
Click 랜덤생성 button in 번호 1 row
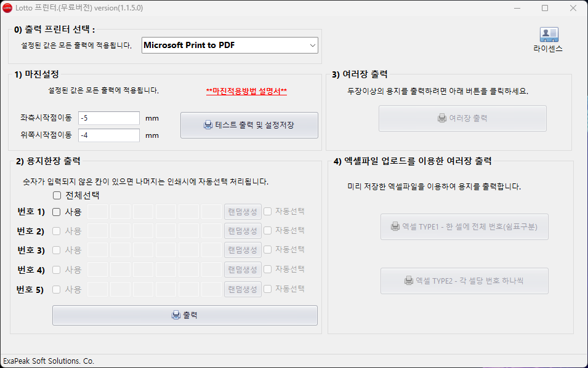(243, 212)
